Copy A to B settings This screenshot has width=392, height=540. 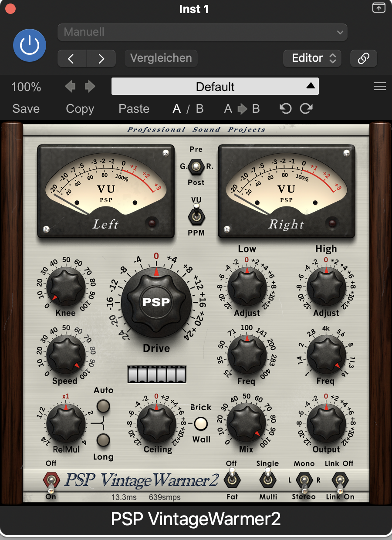242,109
